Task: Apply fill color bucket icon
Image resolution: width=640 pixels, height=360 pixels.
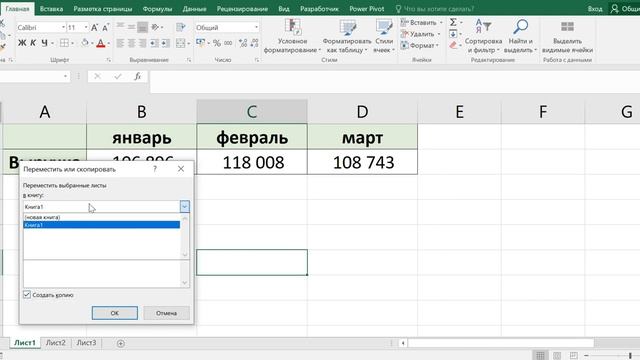Action: [84, 43]
